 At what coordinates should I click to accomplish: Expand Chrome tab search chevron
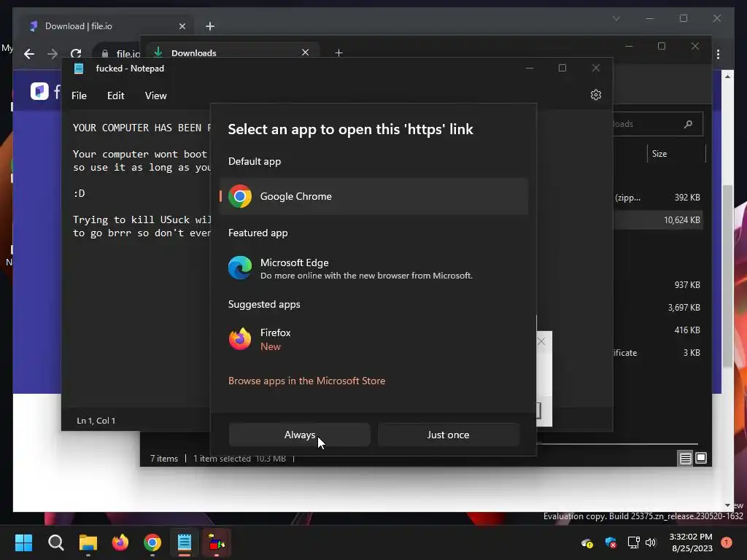pyautogui.click(x=616, y=18)
